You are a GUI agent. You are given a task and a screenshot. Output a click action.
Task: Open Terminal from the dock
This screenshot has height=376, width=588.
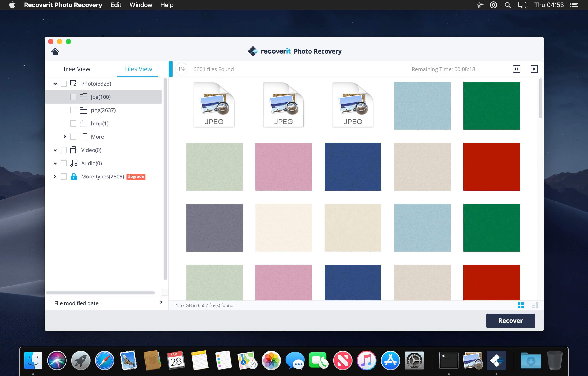[449, 360]
